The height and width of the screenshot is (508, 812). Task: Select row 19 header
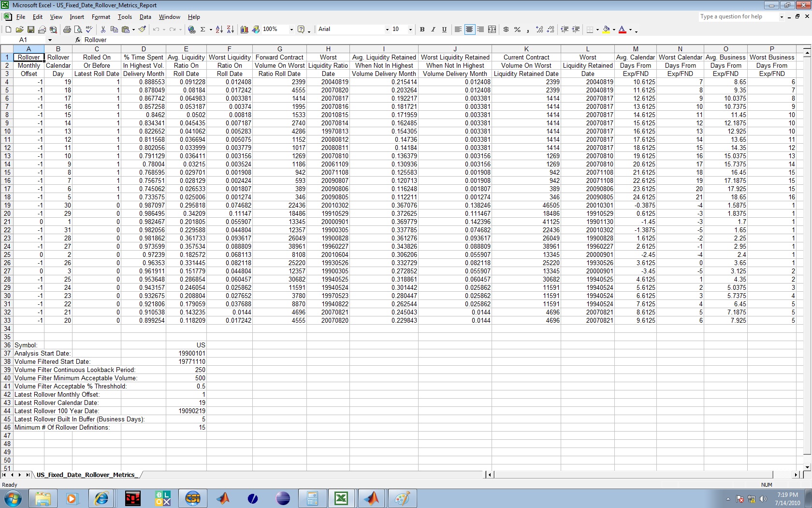(7, 205)
